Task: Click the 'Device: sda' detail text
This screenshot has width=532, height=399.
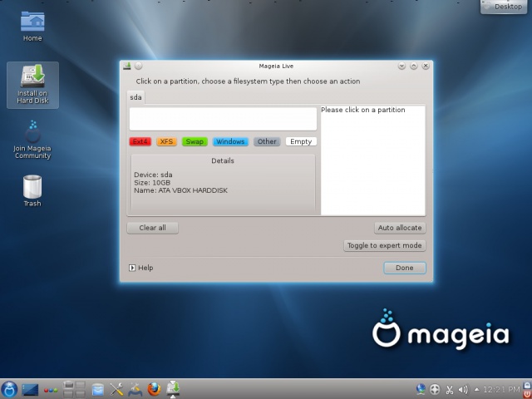Action: [x=153, y=175]
